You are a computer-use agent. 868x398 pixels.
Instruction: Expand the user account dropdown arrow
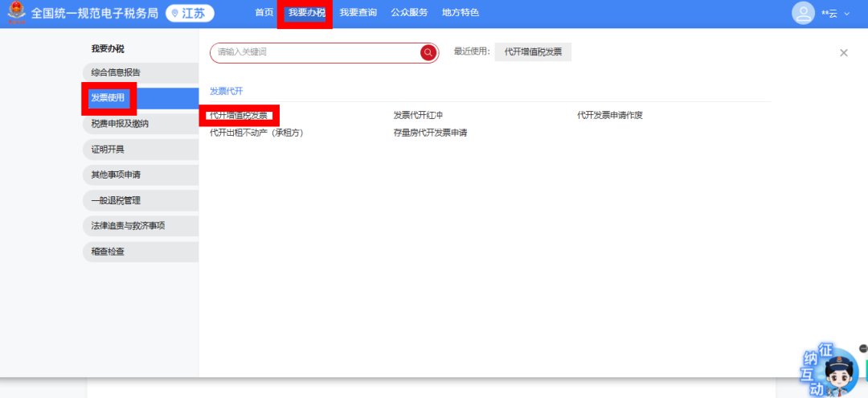click(x=846, y=14)
